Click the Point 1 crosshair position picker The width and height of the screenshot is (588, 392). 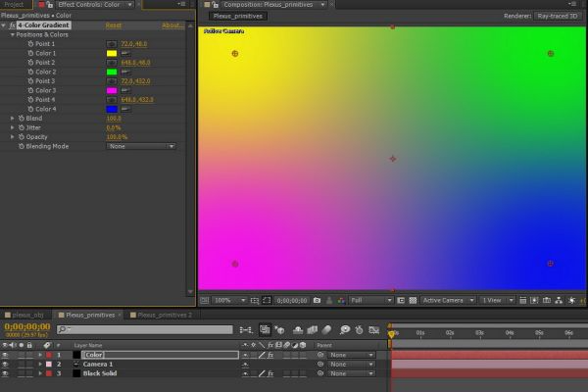click(x=112, y=44)
